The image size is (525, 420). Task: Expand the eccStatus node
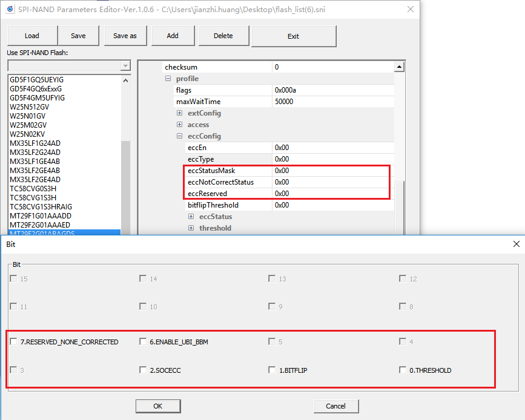pos(191,217)
